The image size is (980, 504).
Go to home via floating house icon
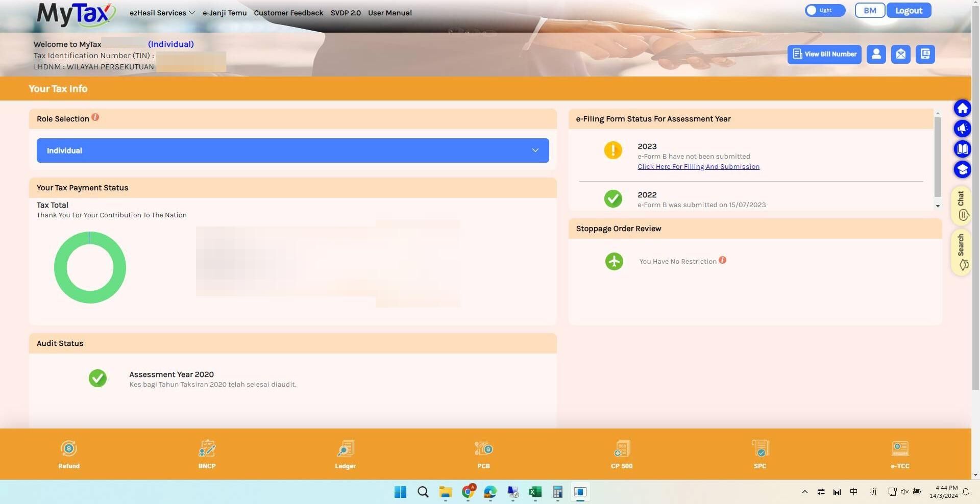(962, 108)
